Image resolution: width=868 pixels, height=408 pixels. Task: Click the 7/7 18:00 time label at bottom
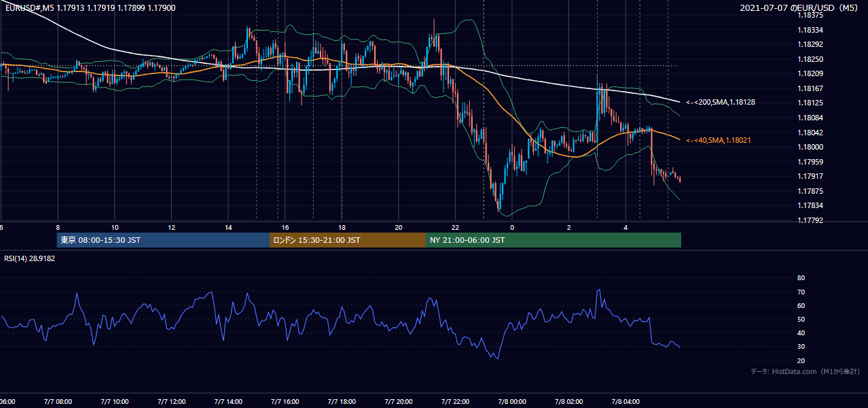pos(342,402)
